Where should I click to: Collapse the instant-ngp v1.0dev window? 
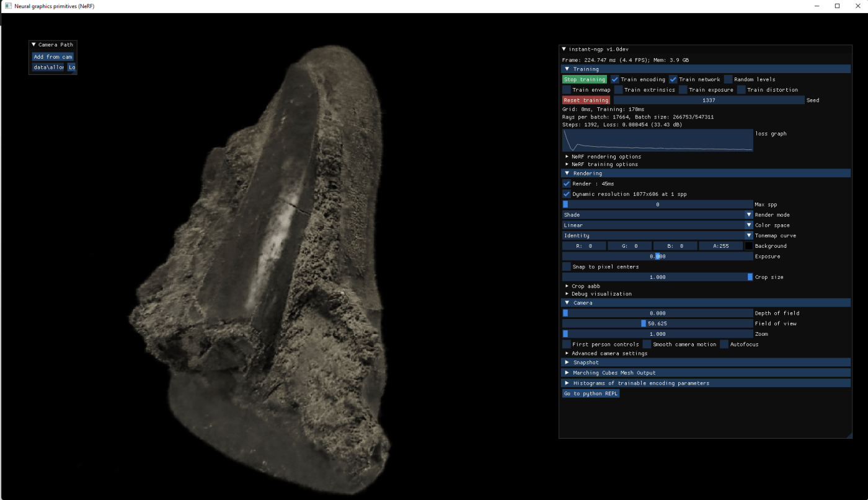564,49
